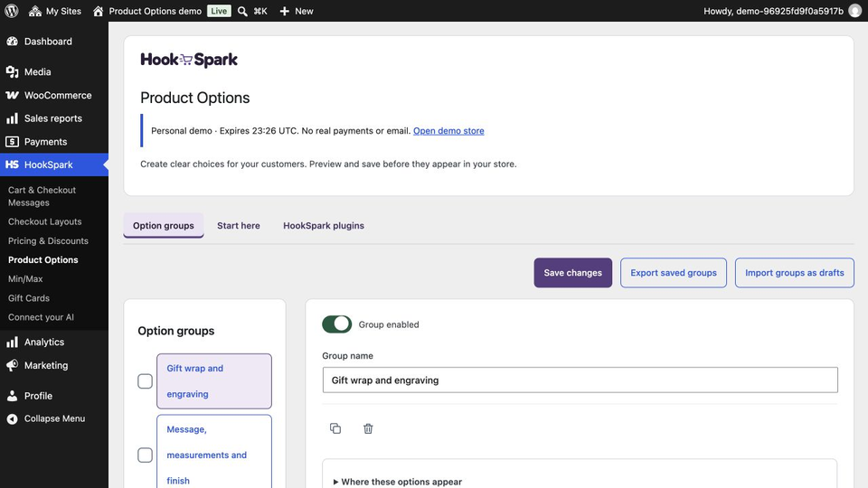The width and height of the screenshot is (868, 488).
Task: Click the Save changes button
Action: coord(573,273)
